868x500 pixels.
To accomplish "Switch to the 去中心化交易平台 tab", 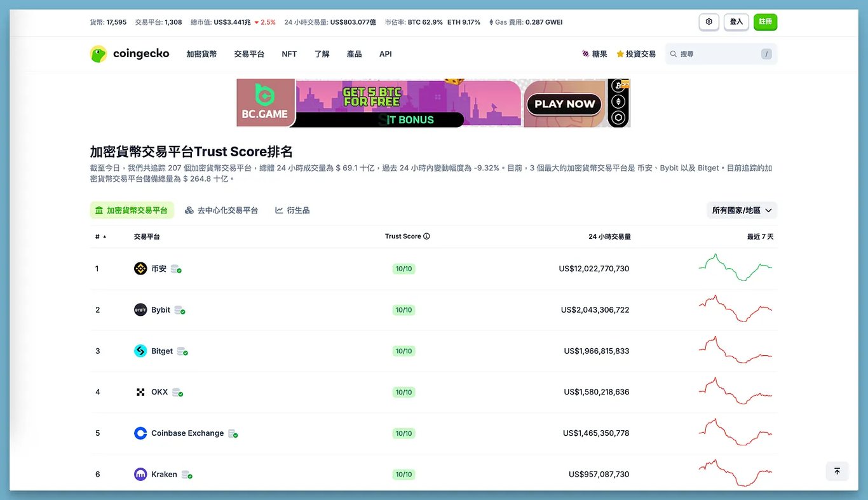I will tap(222, 210).
